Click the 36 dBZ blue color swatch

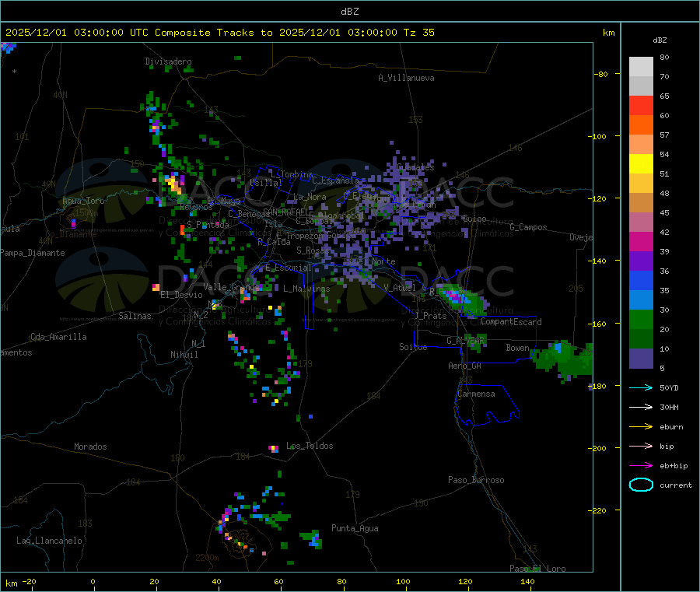point(641,280)
